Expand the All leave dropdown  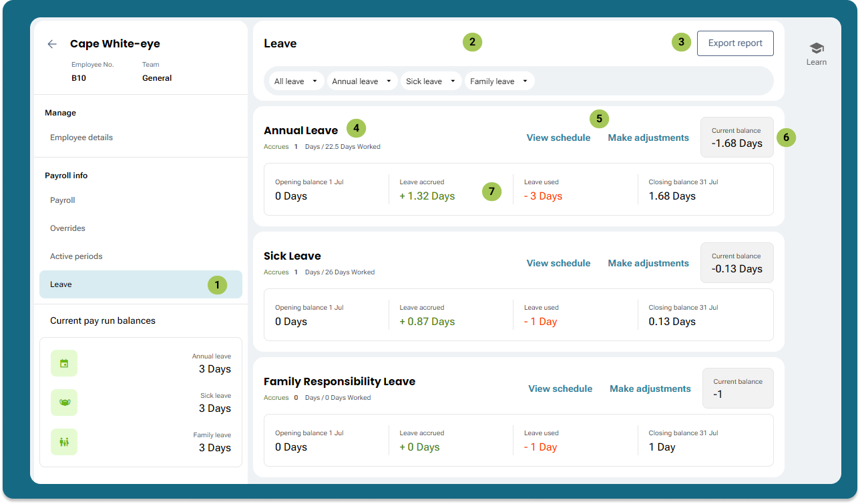tap(296, 81)
